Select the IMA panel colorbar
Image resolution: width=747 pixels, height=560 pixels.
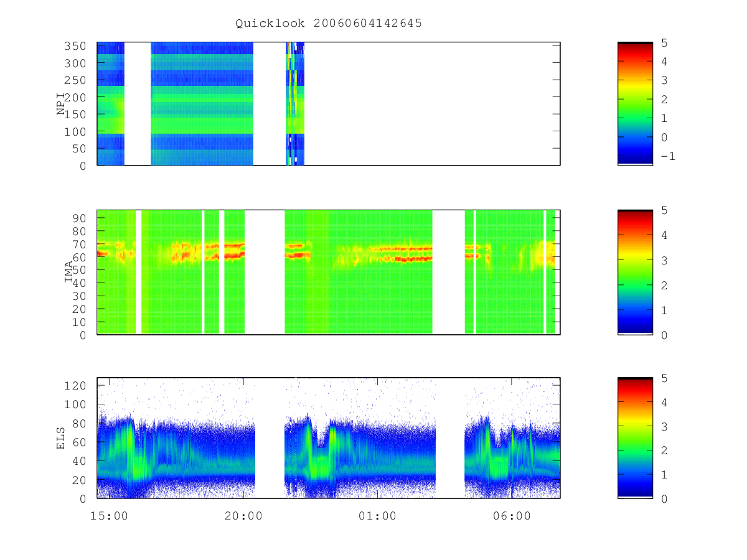click(635, 273)
